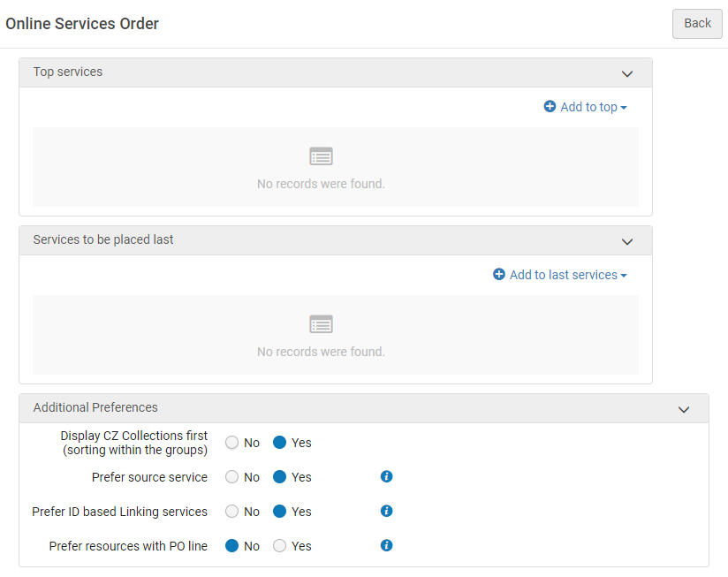Click the plus icon next to Add to top
Screen dimensions: 728x577
tap(550, 107)
